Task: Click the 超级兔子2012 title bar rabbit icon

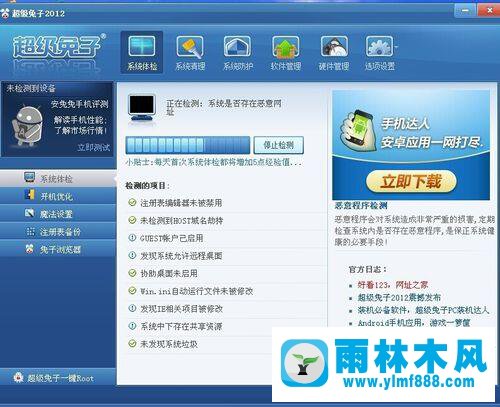Action: [x=5, y=13]
